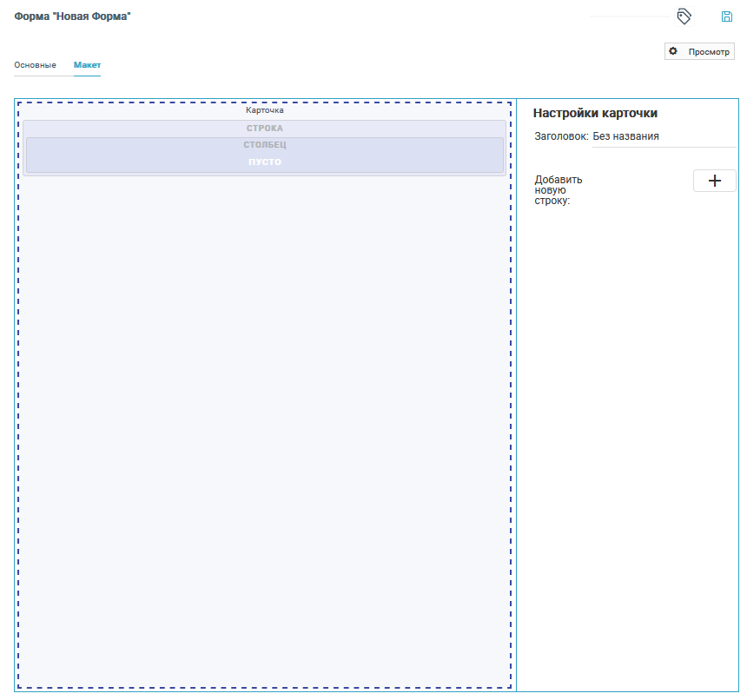Viewport: 747px width, 700px height.
Task: Click the thin line field left of tags icon
Action: tap(630, 16)
